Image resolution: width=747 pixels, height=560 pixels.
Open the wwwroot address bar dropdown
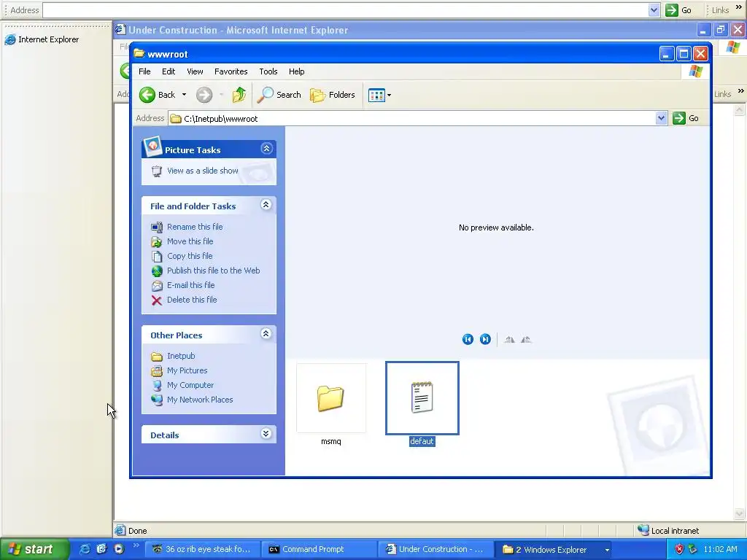[661, 118]
